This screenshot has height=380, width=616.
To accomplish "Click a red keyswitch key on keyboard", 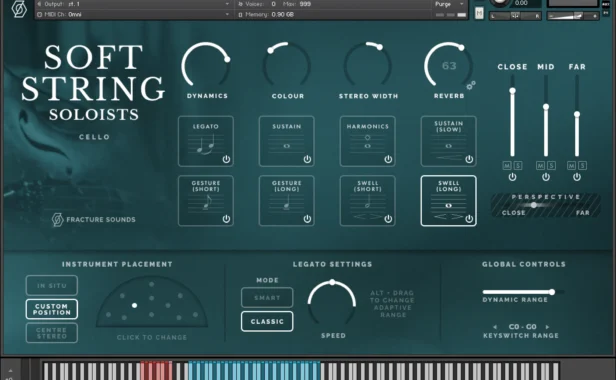I will click(156, 371).
